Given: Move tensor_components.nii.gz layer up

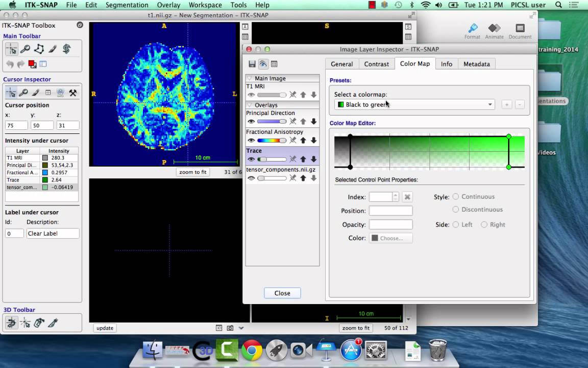Looking at the screenshot, I should point(303,178).
